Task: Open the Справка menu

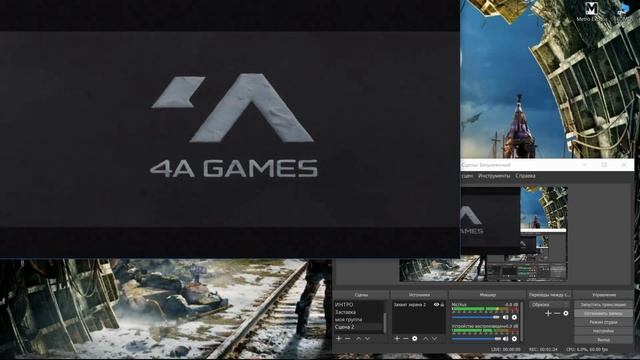Action: 525,176
